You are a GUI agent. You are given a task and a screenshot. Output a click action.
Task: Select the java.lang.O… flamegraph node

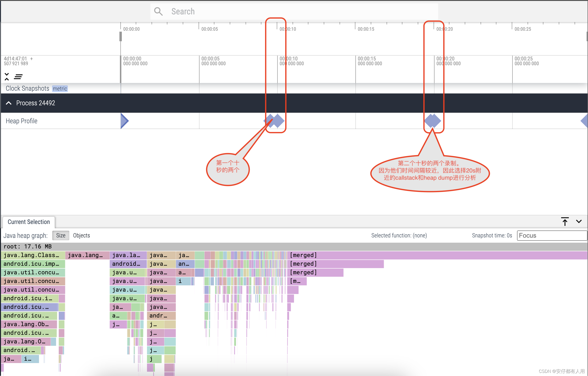(x=26, y=341)
